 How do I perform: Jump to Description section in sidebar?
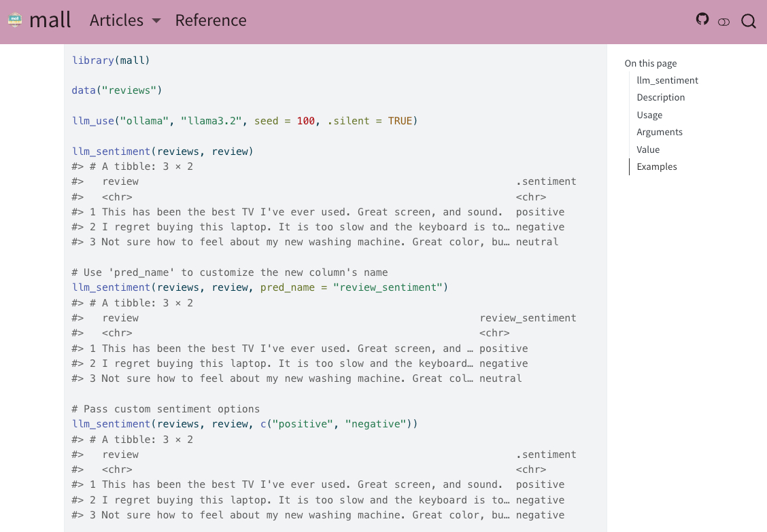tap(660, 97)
